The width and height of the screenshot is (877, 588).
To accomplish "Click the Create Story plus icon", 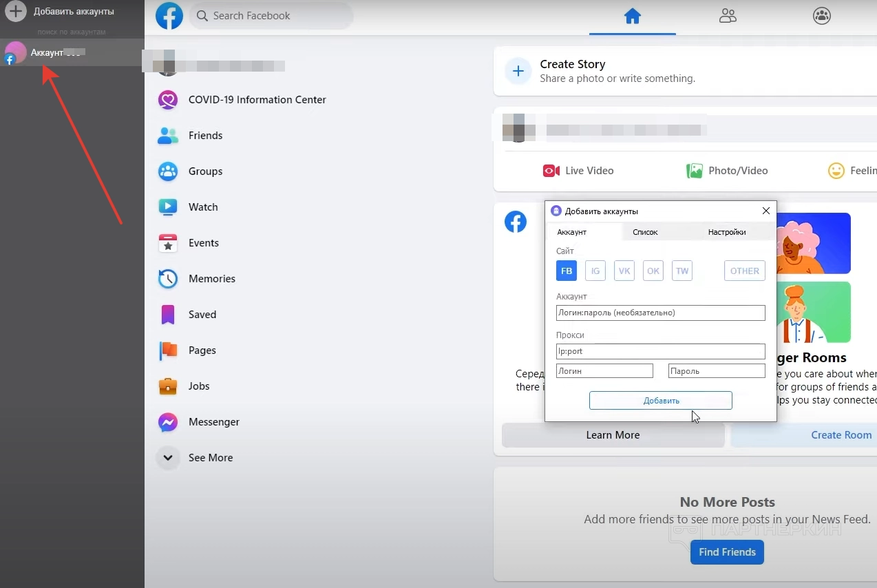I will click(x=518, y=71).
